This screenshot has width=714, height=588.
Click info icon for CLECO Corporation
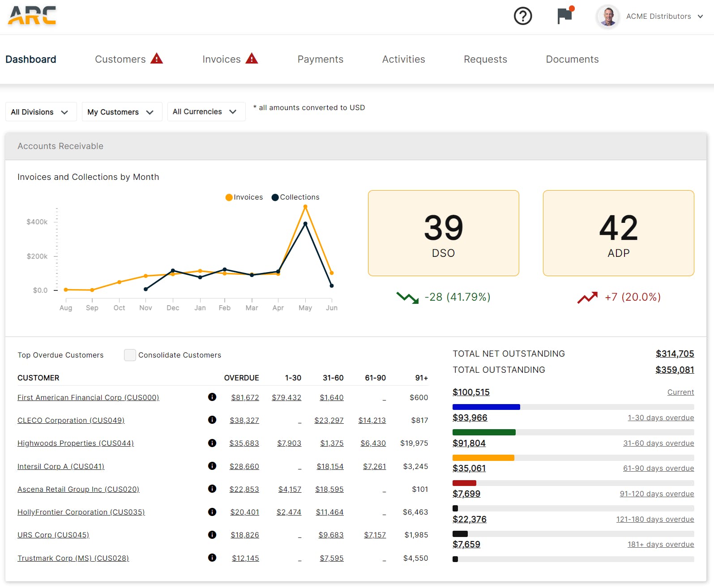(x=212, y=420)
